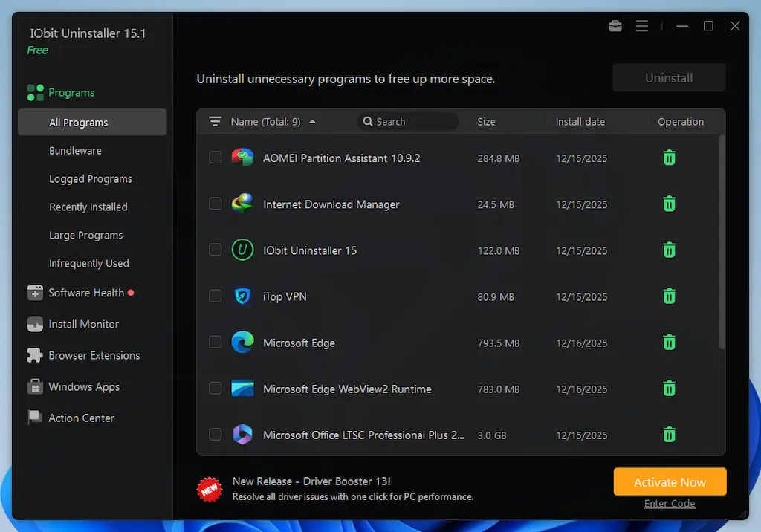
Task: Click the IObit Uninstaller 15 app icon
Action: pos(242,250)
